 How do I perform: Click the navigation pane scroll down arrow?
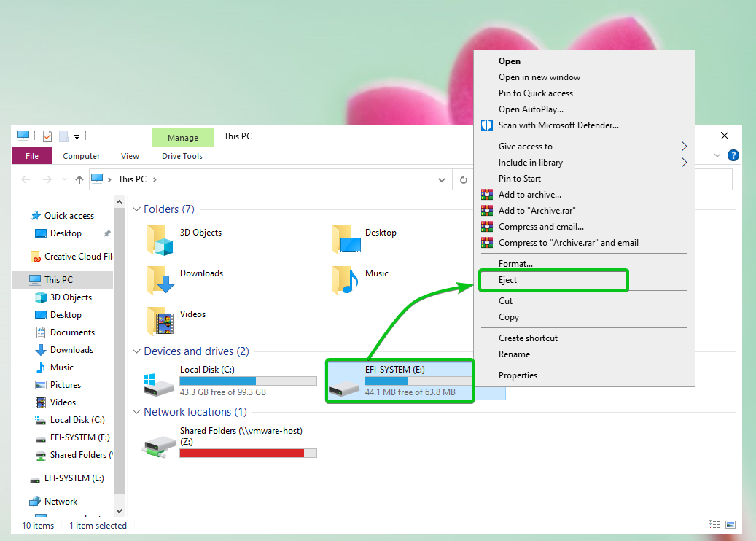(119, 511)
